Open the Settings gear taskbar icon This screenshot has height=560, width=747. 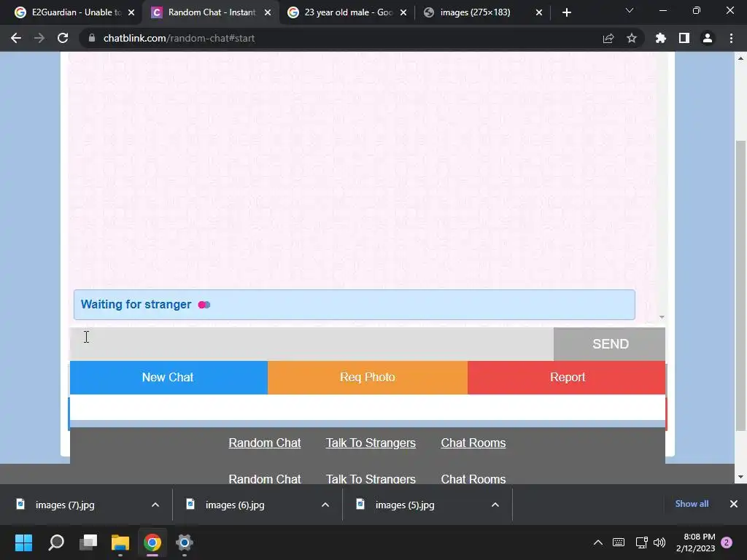(x=184, y=542)
